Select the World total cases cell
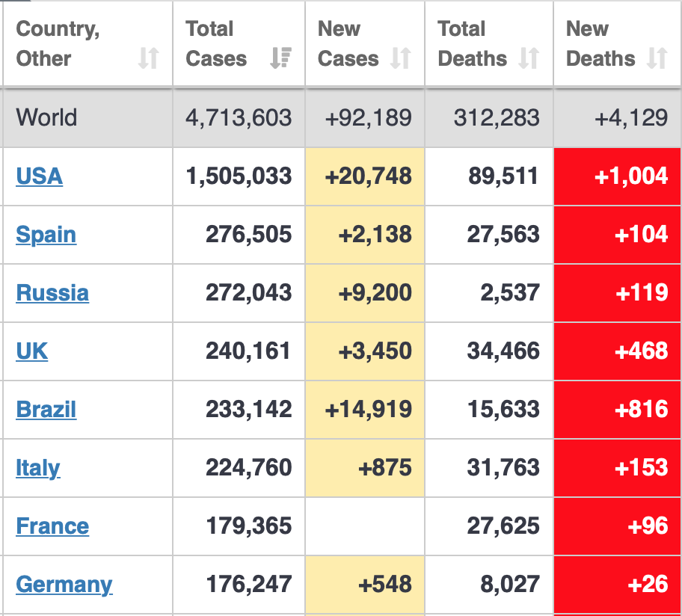The image size is (682, 616). 239,118
